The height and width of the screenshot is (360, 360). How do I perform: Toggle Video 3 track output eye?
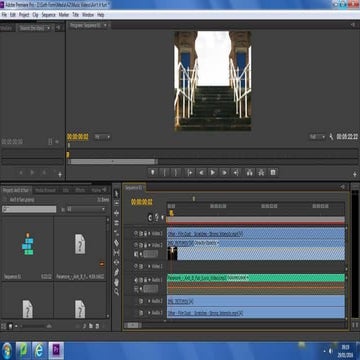tap(136, 234)
